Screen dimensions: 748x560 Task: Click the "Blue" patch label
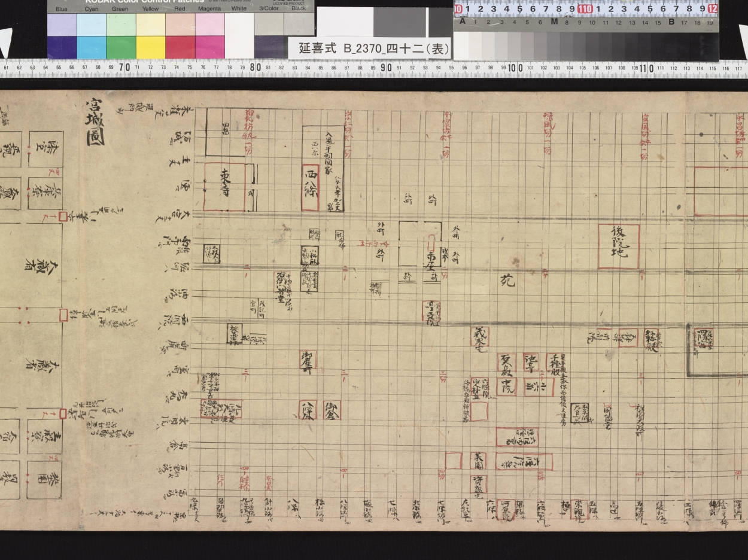tap(62, 9)
